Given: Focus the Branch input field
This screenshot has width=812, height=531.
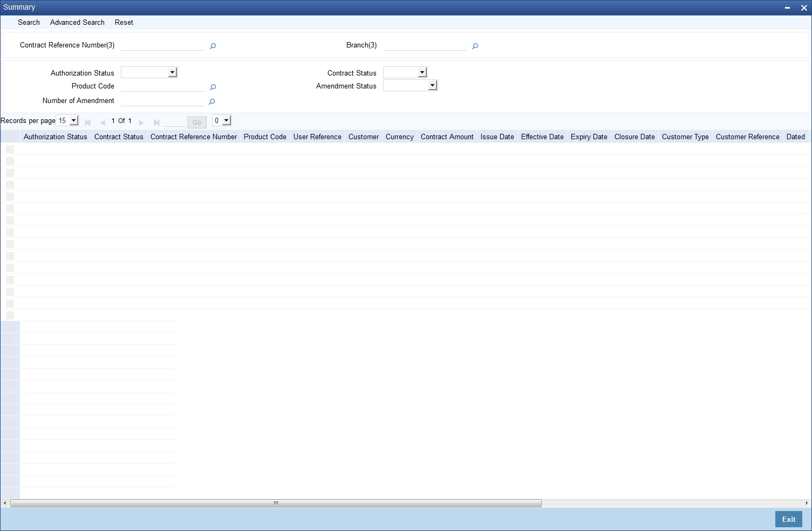Looking at the screenshot, I should point(425,45).
